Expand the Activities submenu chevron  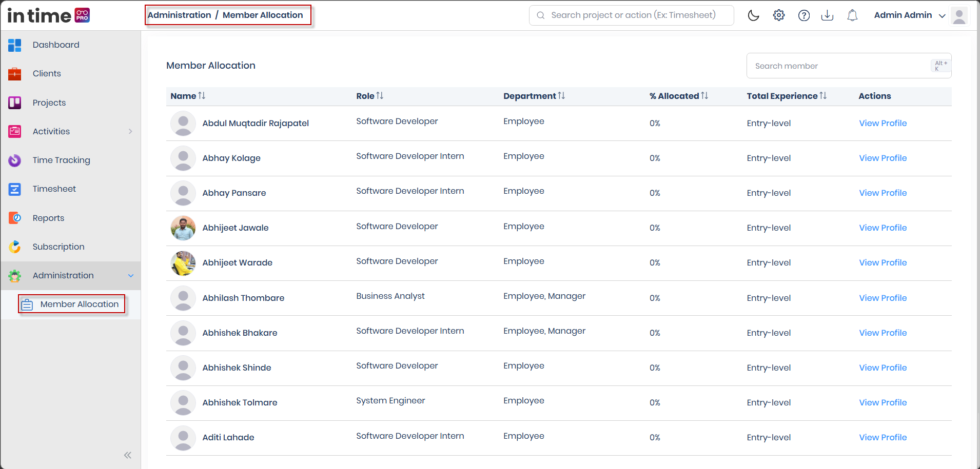(130, 131)
